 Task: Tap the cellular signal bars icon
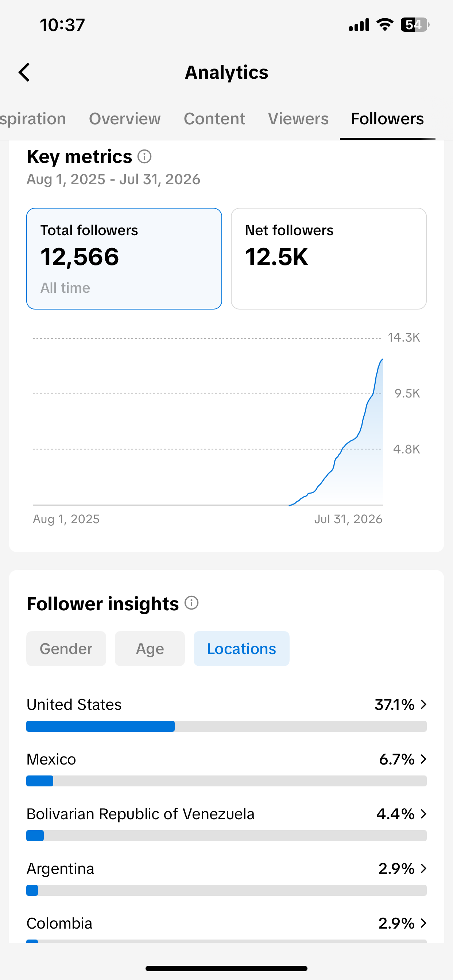359,25
